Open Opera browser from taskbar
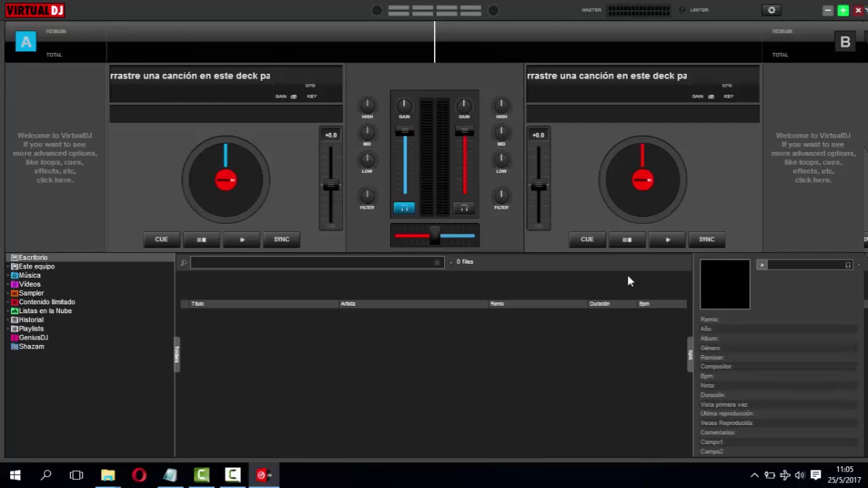 139,475
